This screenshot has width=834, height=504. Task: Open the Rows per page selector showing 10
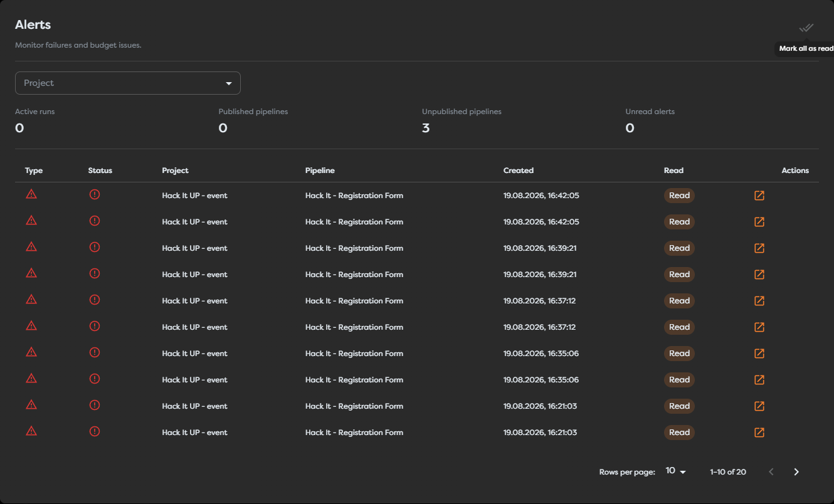(675, 471)
